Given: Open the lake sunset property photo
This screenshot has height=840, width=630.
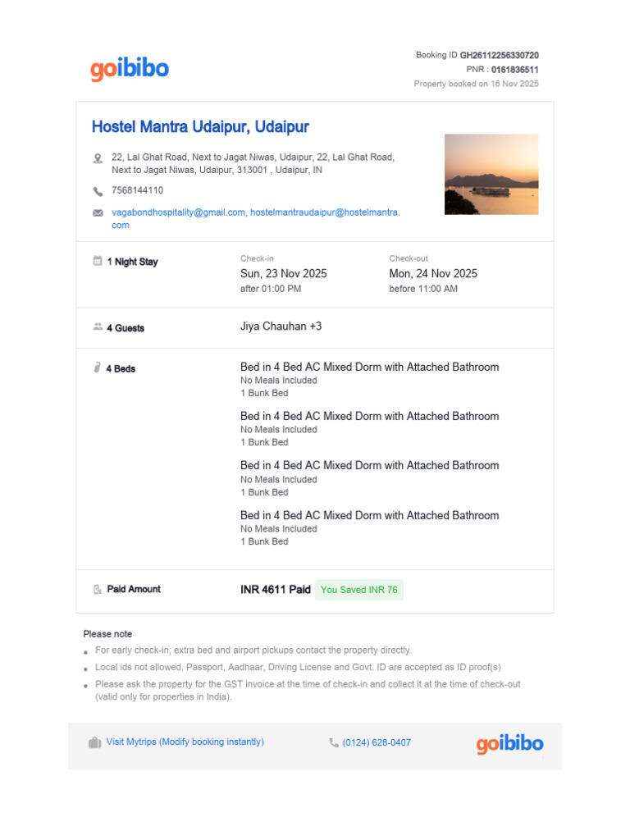Looking at the screenshot, I should pos(491,175).
